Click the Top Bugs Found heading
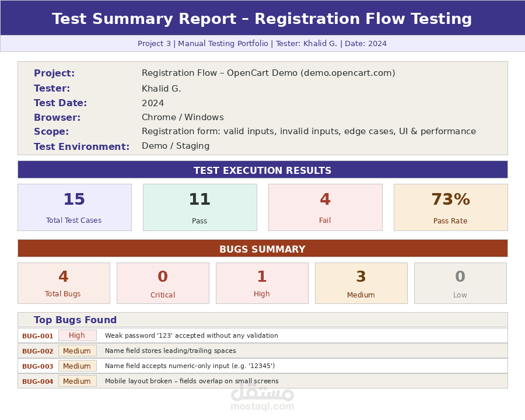The width and height of the screenshot is (525, 420). (75, 320)
